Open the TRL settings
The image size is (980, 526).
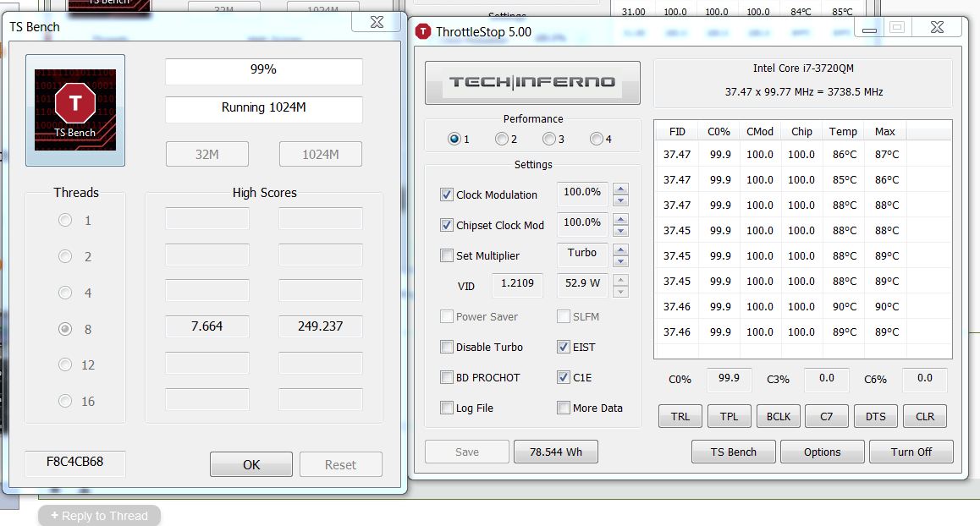[680, 416]
